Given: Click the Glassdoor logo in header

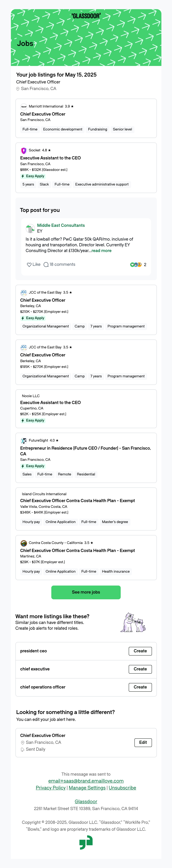Looking at the screenshot, I should click(86, 16).
